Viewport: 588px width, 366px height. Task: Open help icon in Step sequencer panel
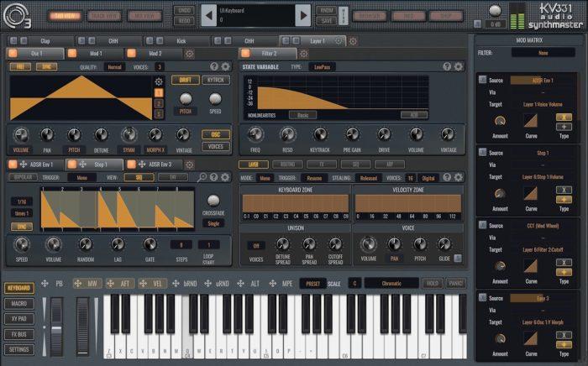coord(213,177)
